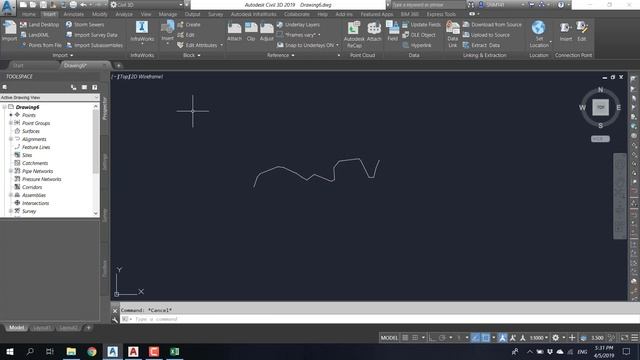Click Upload to Source
The width and height of the screenshot is (640, 360).
click(487, 35)
